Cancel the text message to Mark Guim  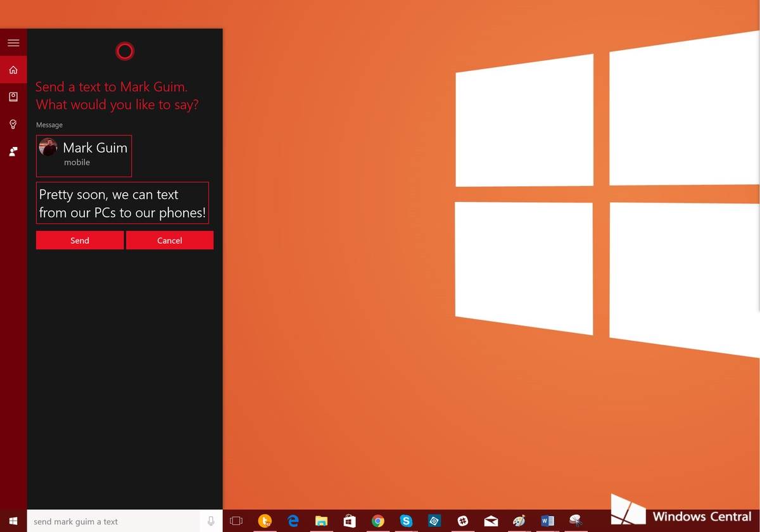point(169,240)
